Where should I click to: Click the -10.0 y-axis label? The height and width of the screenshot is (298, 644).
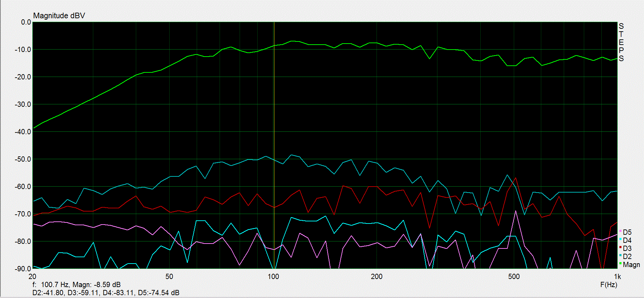pyautogui.click(x=23, y=50)
